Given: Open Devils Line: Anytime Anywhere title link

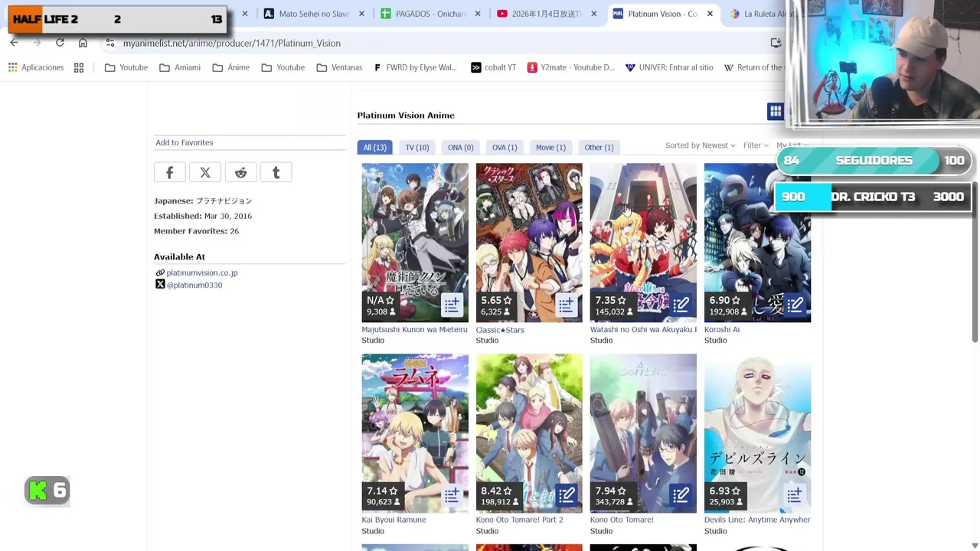Looking at the screenshot, I should 757,520.
